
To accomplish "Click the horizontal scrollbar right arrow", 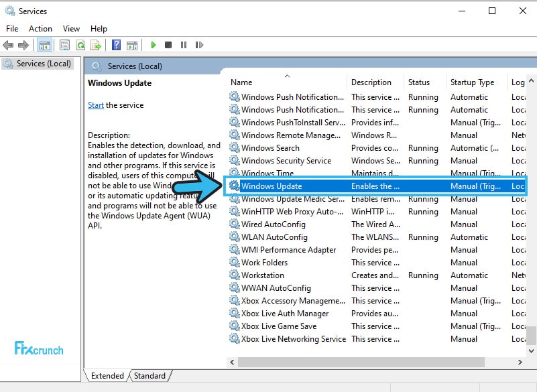I will [520, 362].
